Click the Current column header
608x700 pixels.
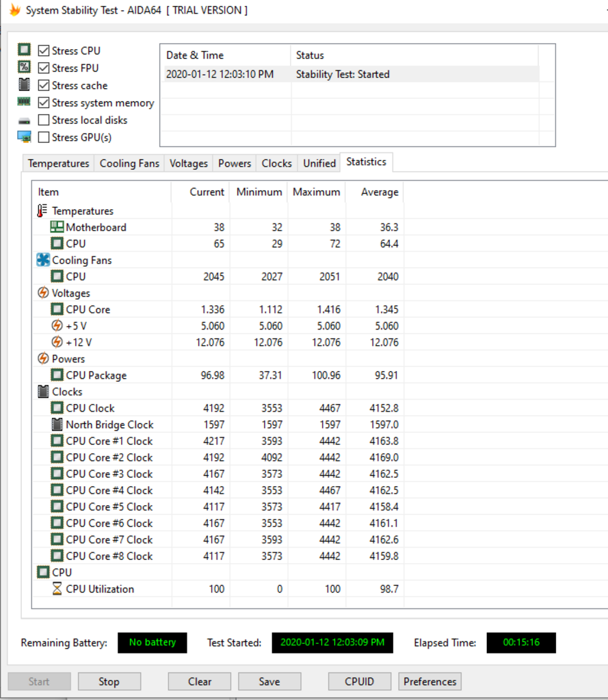(x=200, y=192)
